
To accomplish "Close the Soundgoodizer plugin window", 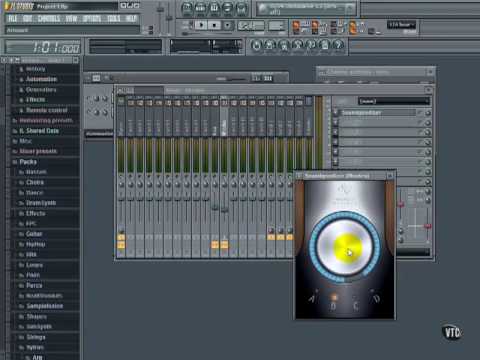I will coord(389,175).
